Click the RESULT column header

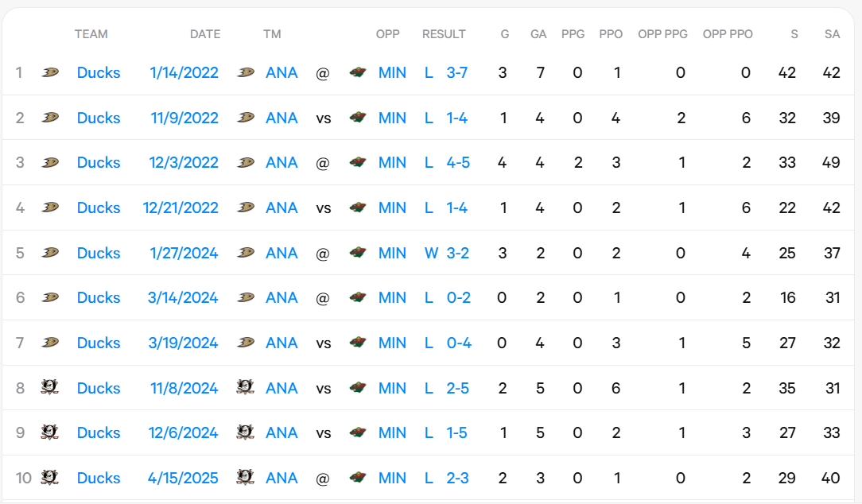pyautogui.click(x=444, y=34)
